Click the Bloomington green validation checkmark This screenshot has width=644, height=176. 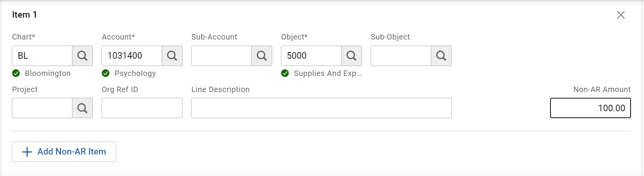point(16,73)
